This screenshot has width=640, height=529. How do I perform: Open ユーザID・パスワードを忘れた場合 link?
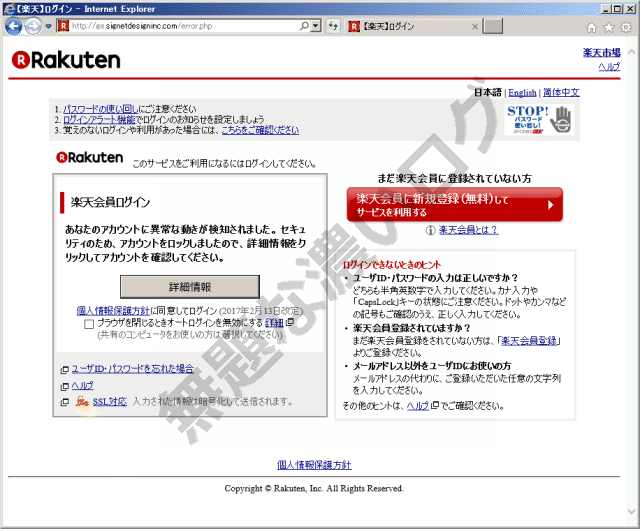132,369
